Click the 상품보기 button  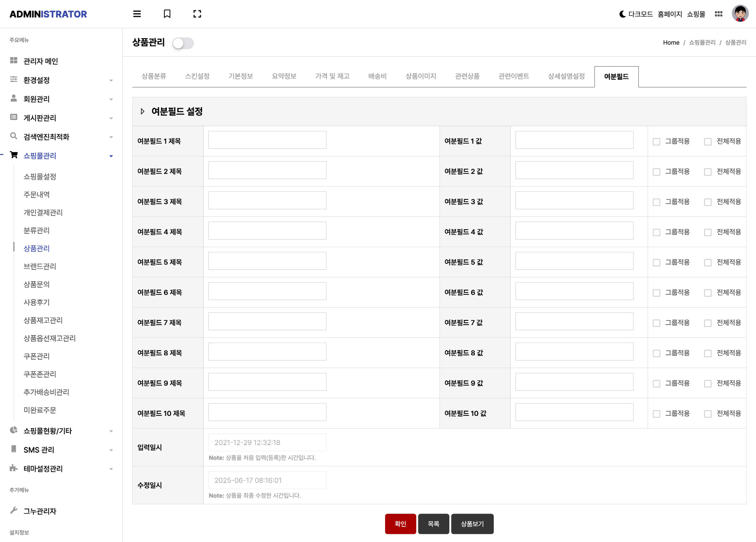click(x=472, y=524)
